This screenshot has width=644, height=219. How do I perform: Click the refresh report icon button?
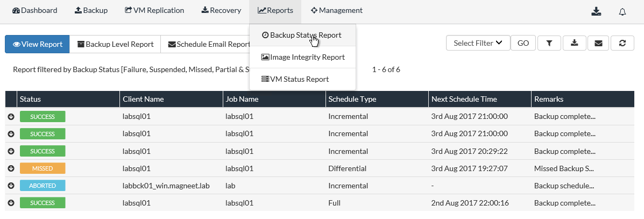pyautogui.click(x=622, y=44)
